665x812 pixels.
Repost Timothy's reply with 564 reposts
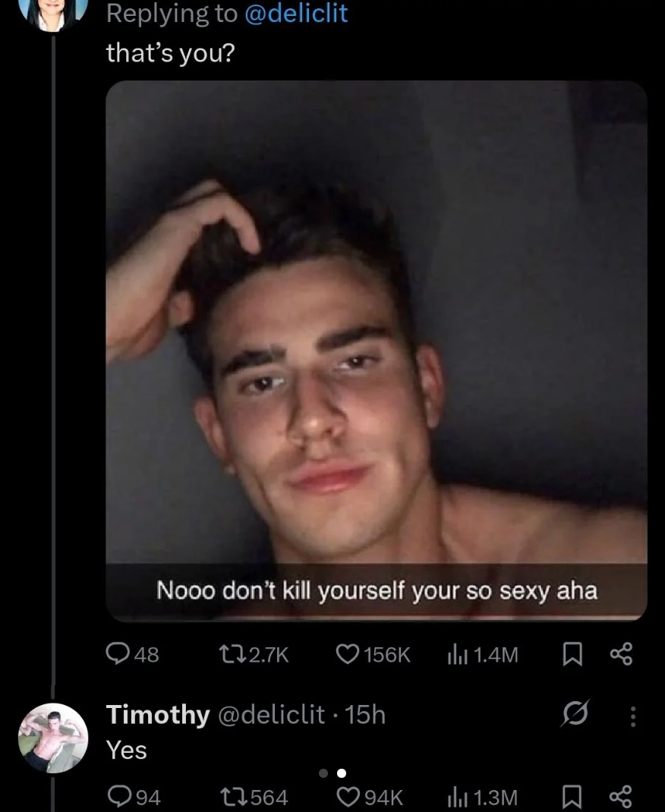(254, 797)
